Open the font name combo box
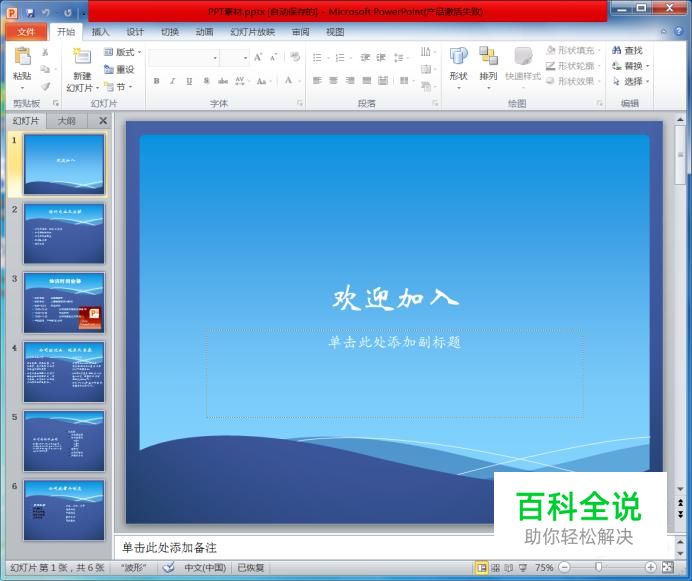 click(x=184, y=58)
